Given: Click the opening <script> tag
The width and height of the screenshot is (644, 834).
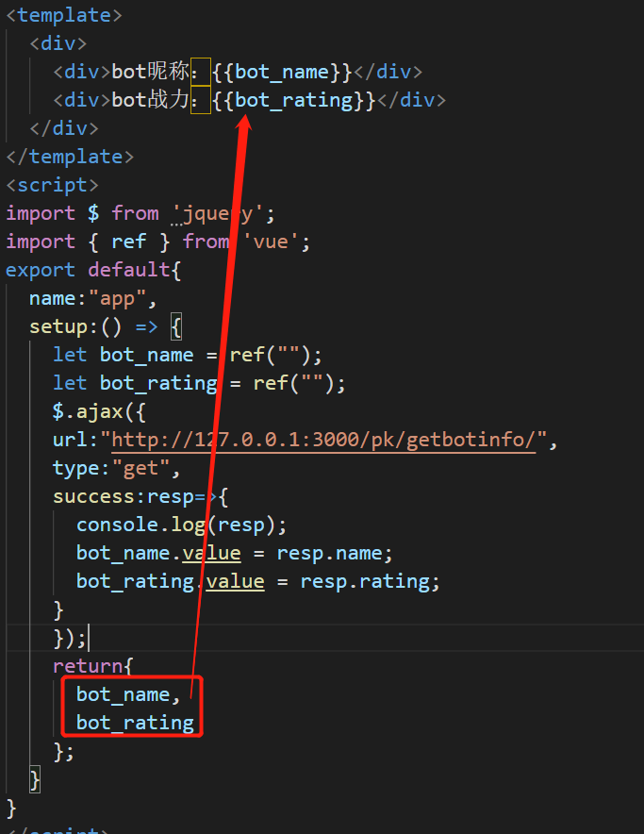Looking at the screenshot, I should (x=52, y=185).
